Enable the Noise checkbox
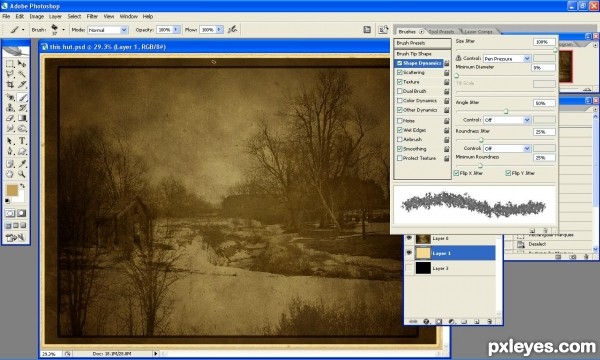This screenshot has width=600, height=360. 399,121
